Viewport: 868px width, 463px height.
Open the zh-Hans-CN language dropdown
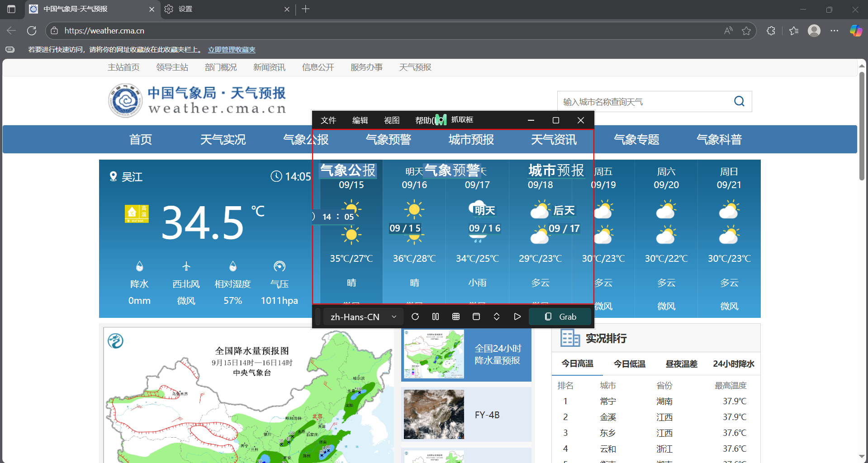click(363, 317)
